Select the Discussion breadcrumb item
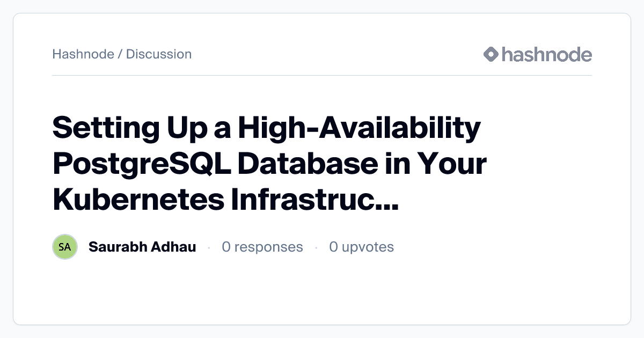644x338 pixels. tap(159, 54)
